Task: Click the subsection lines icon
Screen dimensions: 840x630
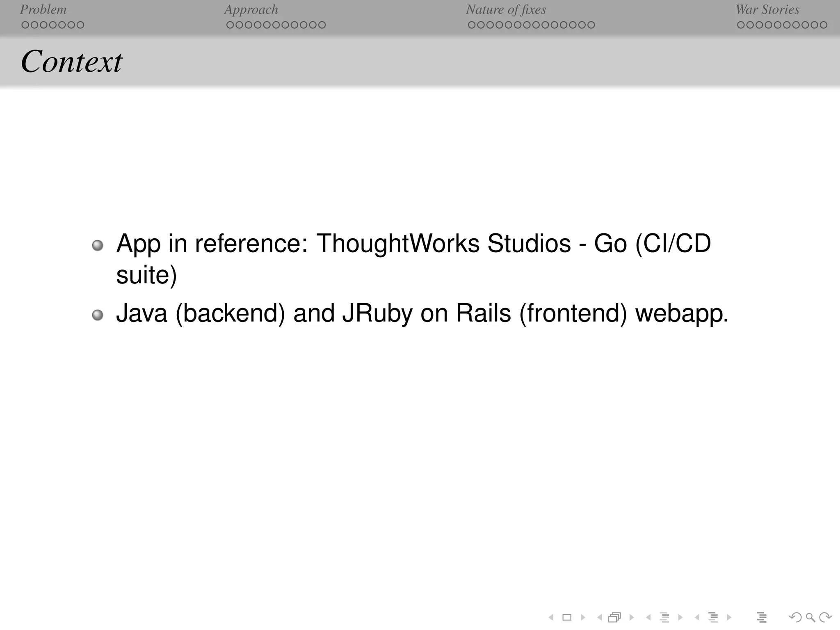Action: click(664, 617)
